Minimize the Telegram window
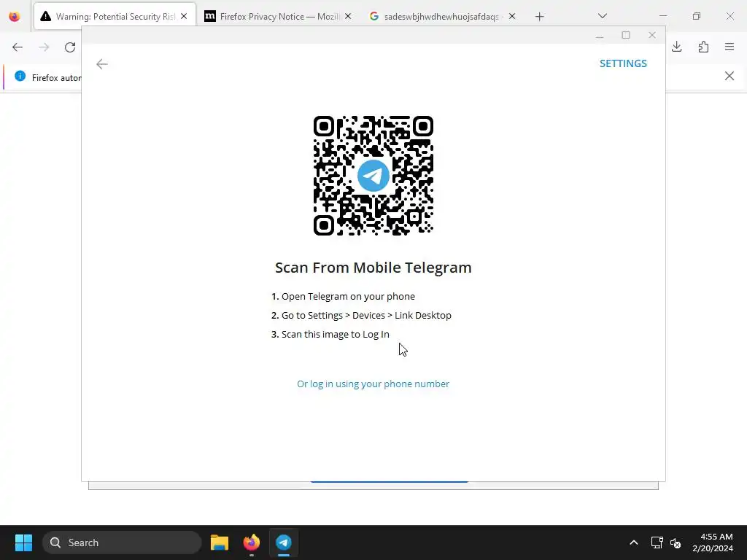 (x=600, y=35)
